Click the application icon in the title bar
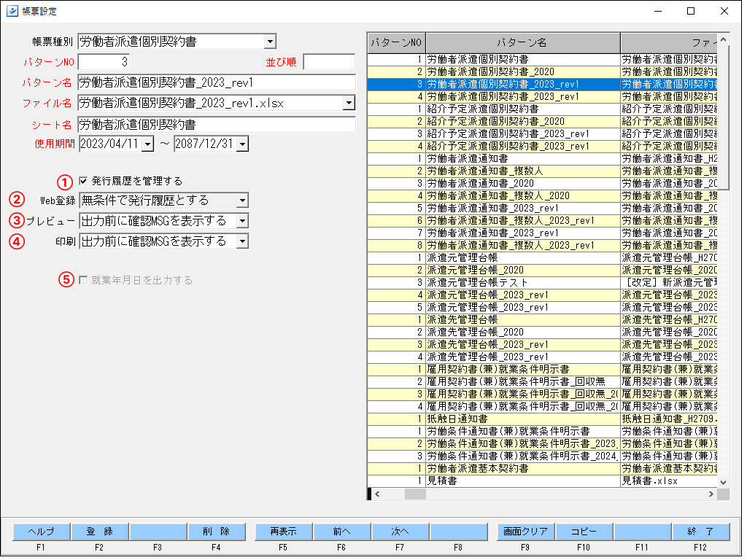 tap(12, 11)
